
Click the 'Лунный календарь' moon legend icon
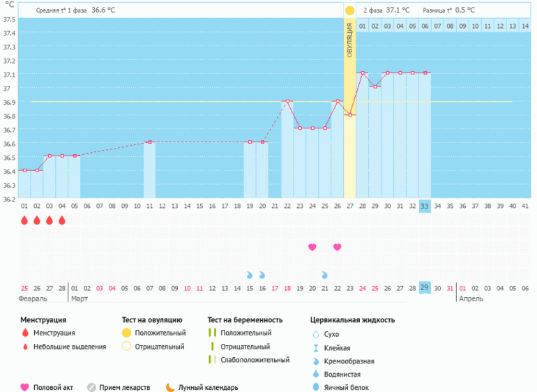pyautogui.click(x=170, y=387)
